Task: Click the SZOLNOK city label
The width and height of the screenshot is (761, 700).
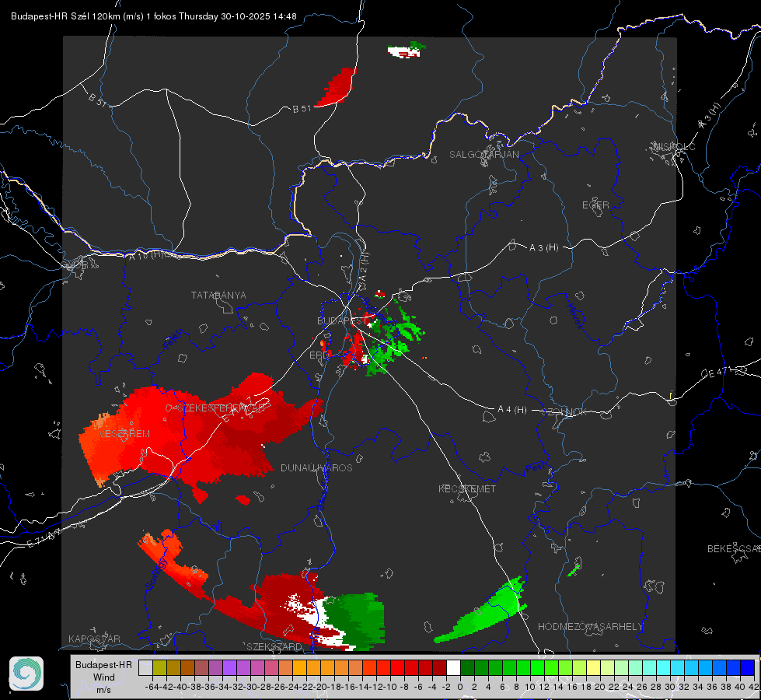Action: 564,411
